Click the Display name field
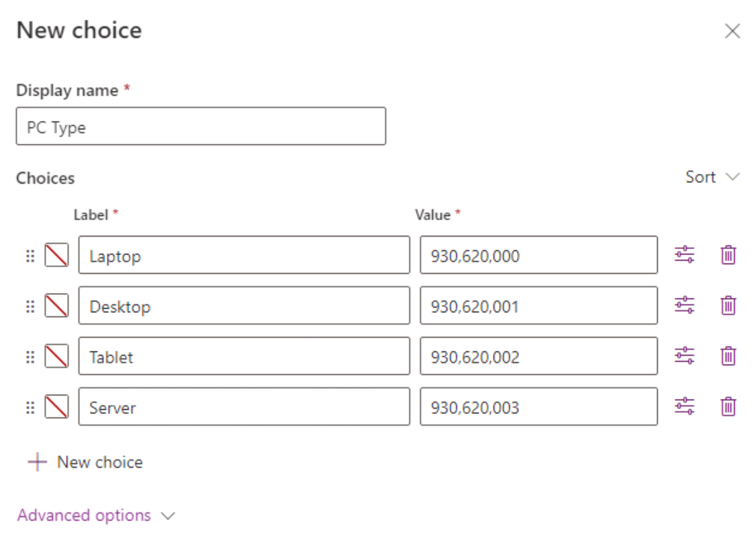 (201, 127)
